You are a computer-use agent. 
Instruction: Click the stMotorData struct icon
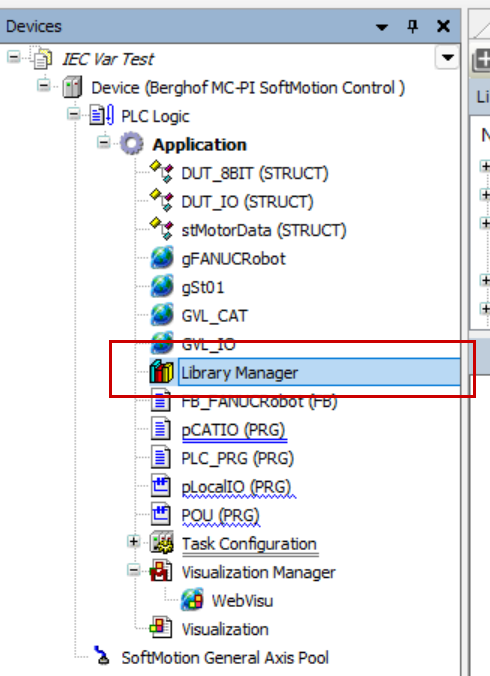click(x=162, y=229)
